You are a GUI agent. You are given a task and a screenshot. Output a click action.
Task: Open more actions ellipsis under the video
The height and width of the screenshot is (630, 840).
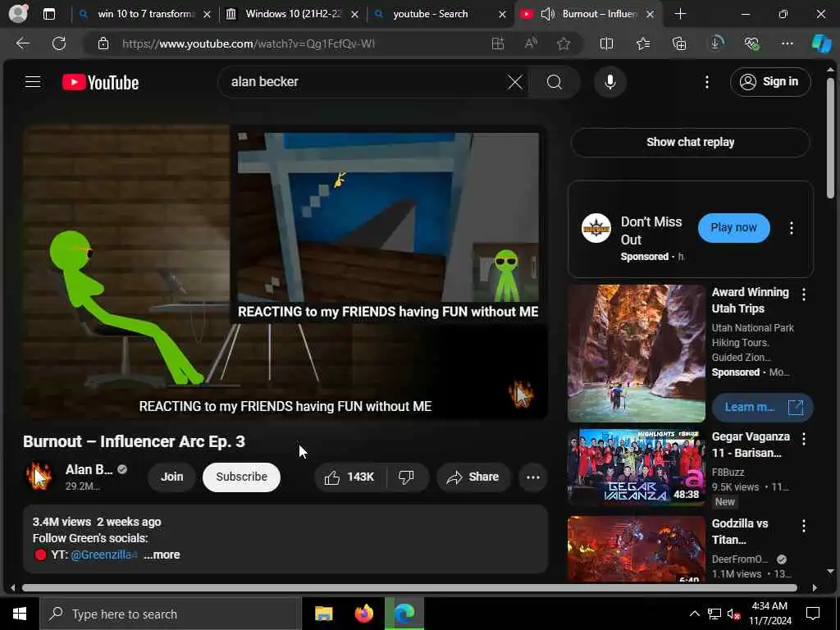(x=532, y=477)
